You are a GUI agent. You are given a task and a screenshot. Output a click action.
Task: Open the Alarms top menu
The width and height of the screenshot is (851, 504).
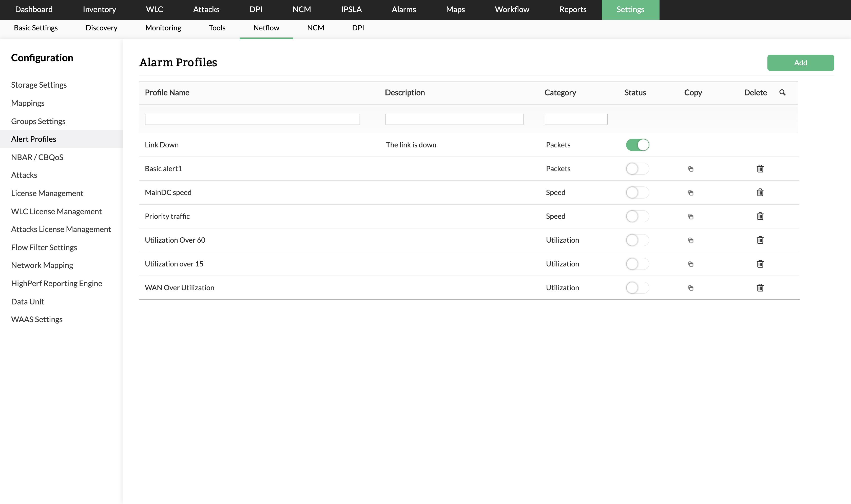[x=403, y=10]
